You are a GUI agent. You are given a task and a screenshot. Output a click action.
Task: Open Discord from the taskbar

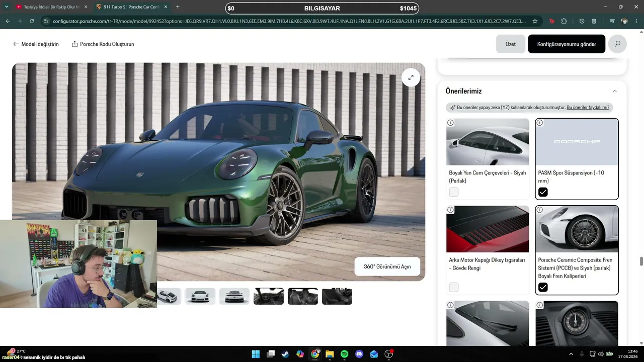point(359,354)
